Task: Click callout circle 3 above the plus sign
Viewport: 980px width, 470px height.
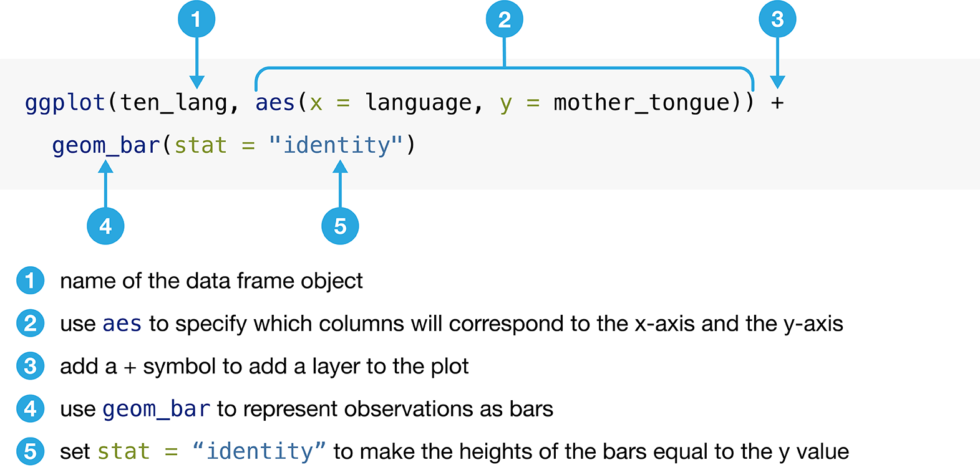Action: (777, 19)
